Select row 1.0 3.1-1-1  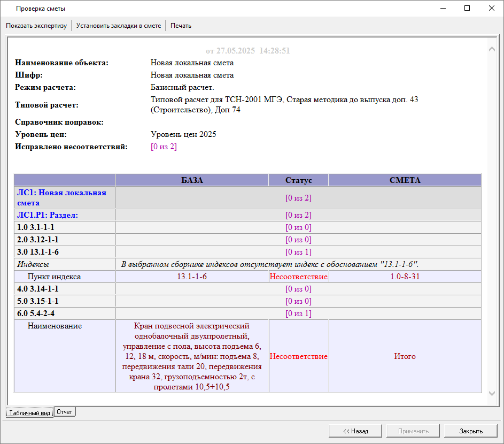(36, 227)
